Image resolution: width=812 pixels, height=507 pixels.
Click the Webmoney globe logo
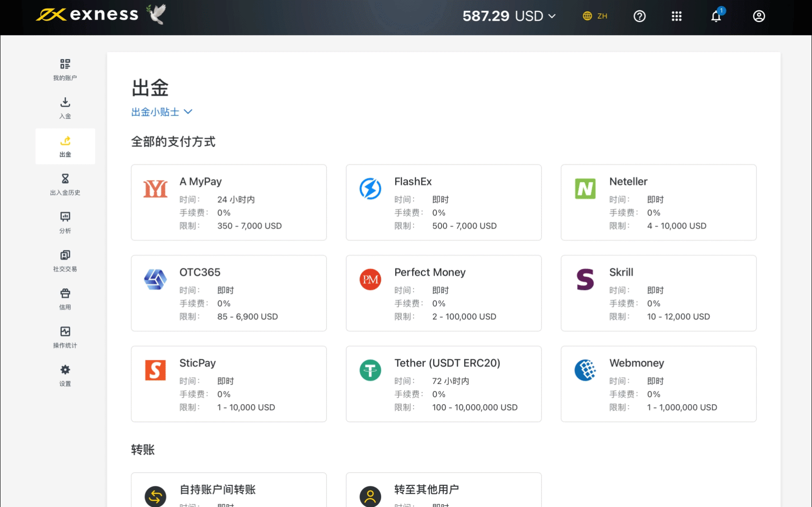(x=585, y=370)
